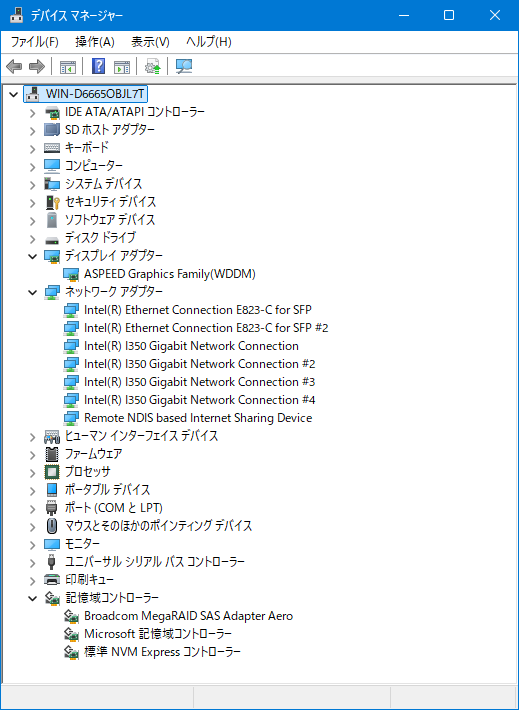This screenshot has width=519, height=710.
Task: Collapse the 記憶域コントローラー category
Action: coord(33,599)
